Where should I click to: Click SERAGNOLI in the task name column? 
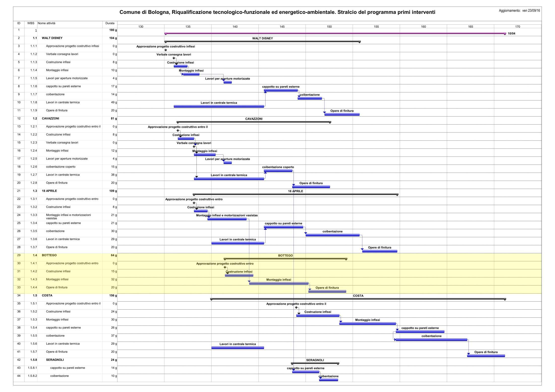click(55, 360)
